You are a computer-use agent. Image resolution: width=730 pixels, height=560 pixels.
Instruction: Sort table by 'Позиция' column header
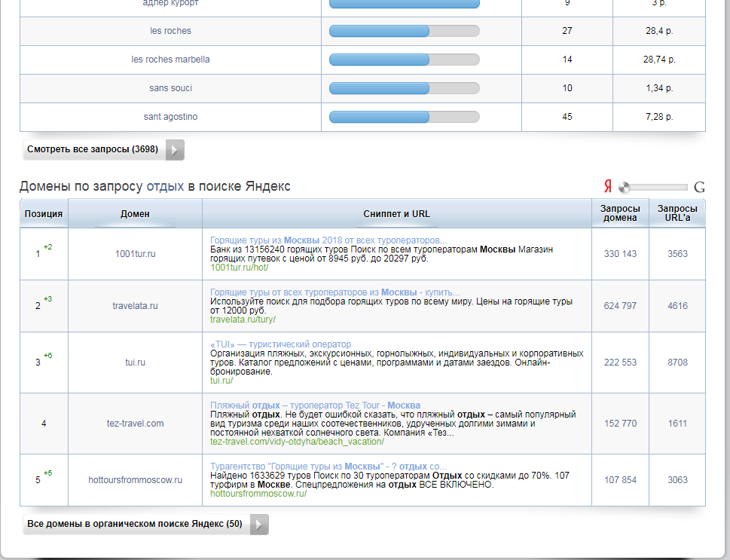tap(44, 214)
